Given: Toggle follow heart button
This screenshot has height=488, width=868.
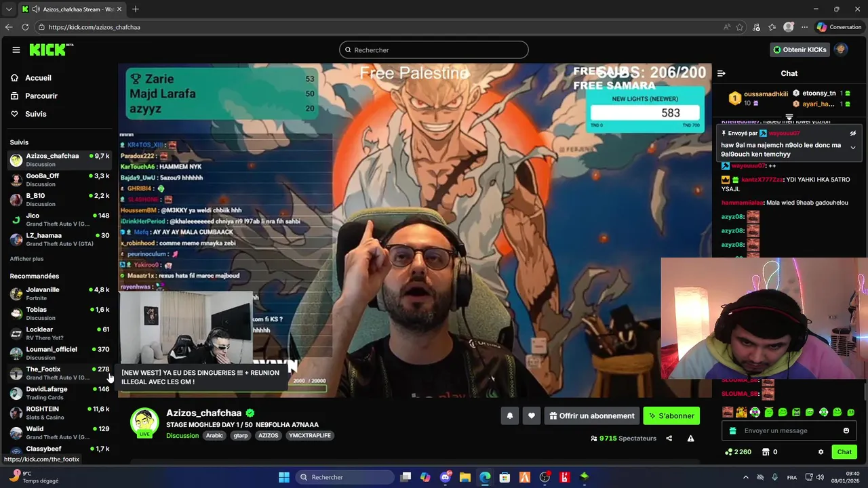Looking at the screenshot, I should tap(532, 416).
